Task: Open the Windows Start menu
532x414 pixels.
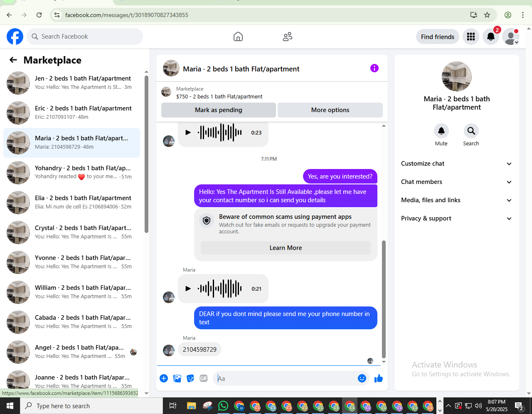Action: (x=10, y=406)
